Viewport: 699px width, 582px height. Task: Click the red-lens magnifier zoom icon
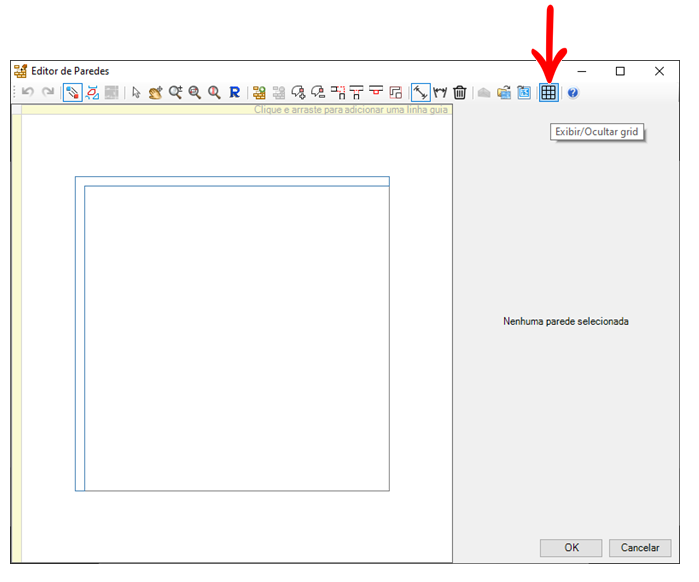click(214, 93)
